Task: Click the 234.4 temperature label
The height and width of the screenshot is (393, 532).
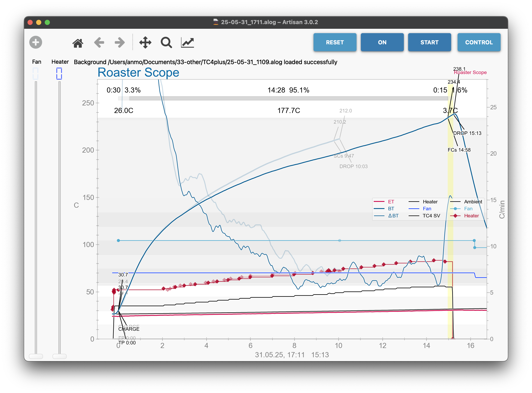Action: click(454, 82)
